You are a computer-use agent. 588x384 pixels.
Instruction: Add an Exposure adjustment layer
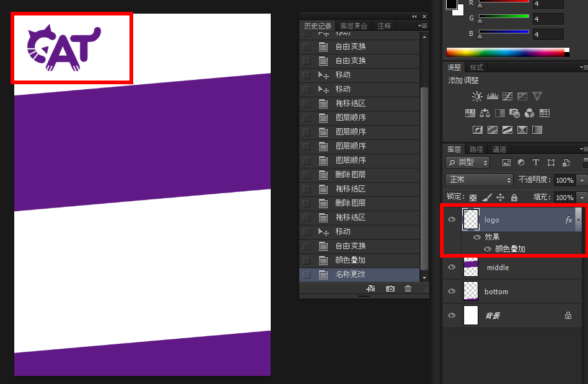pyautogui.click(x=522, y=97)
